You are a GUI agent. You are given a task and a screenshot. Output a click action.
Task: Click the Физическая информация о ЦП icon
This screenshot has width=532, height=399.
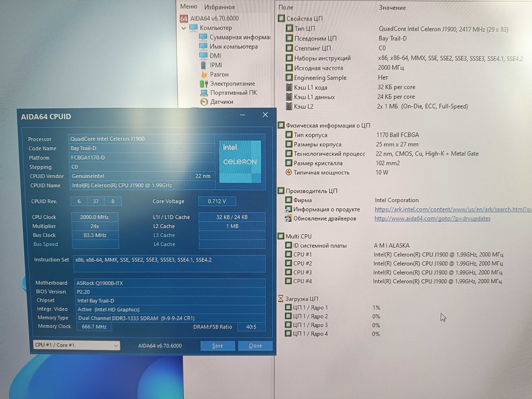tap(281, 125)
